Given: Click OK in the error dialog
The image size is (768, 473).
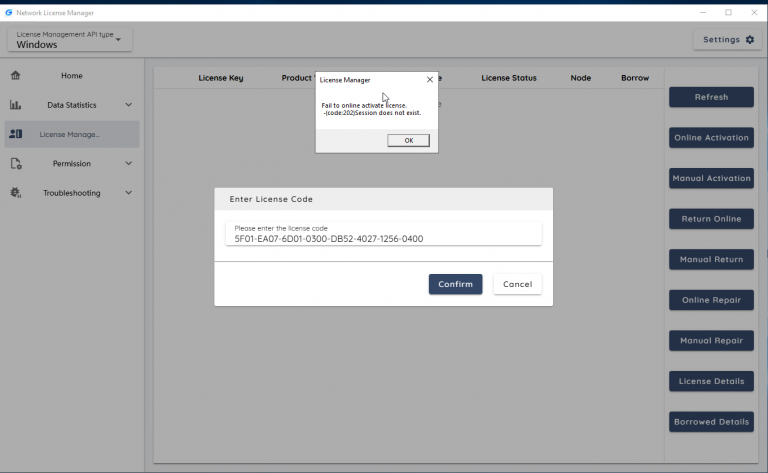Looking at the screenshot, I should point(408,141).
